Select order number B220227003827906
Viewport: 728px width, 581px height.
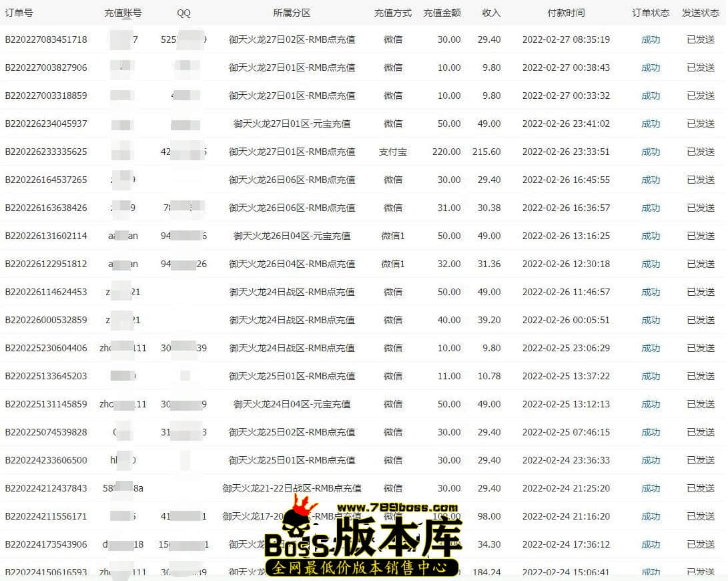46,67
